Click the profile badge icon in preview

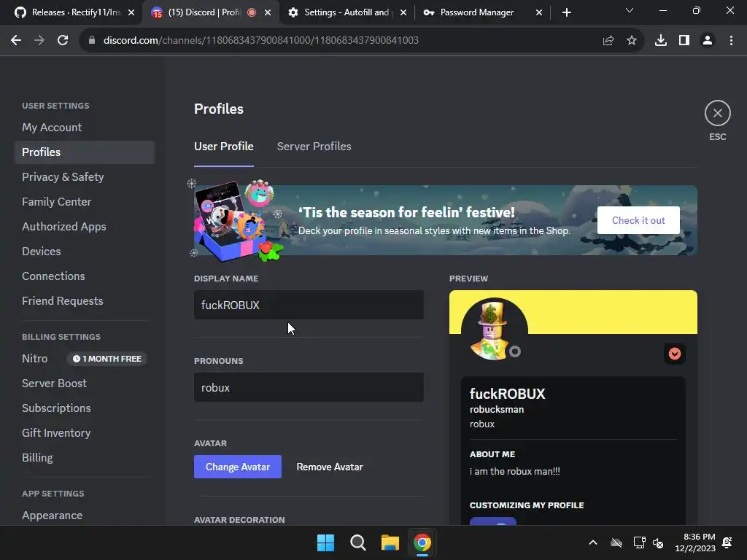675,354
